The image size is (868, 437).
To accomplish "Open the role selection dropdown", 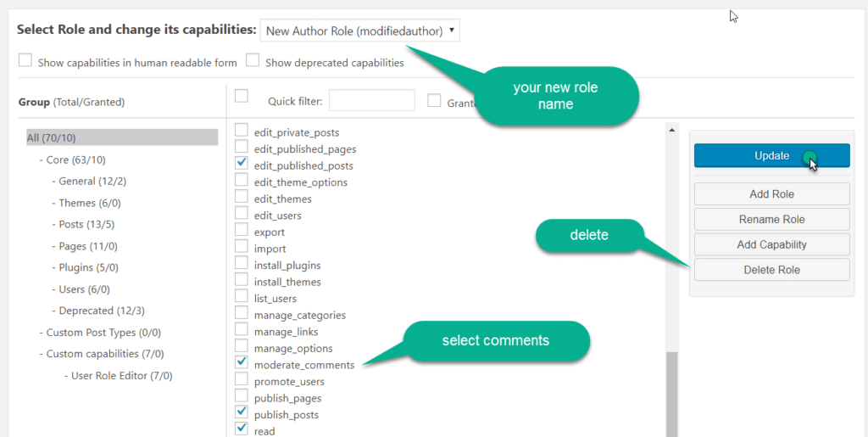I will click(359, 31).
